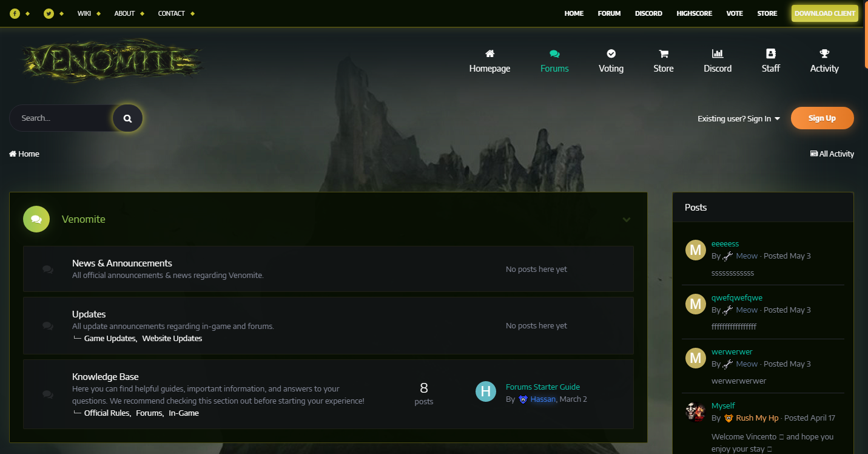
Task: Open the Forums Starter Guide topic
Action: click(x=543, y=387)
